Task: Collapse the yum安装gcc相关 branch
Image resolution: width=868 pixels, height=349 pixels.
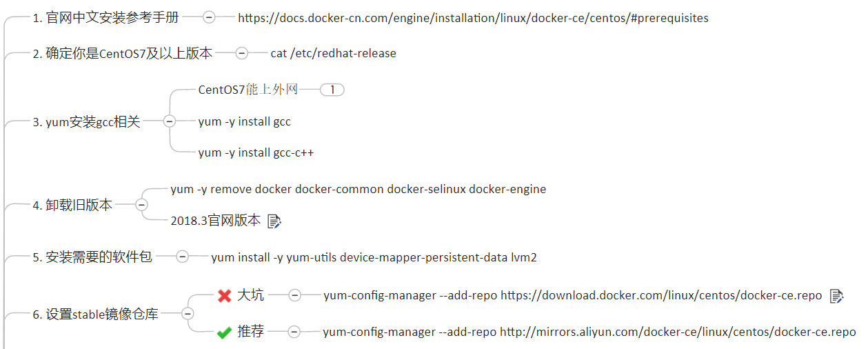Action: click(x=169, y=122)
